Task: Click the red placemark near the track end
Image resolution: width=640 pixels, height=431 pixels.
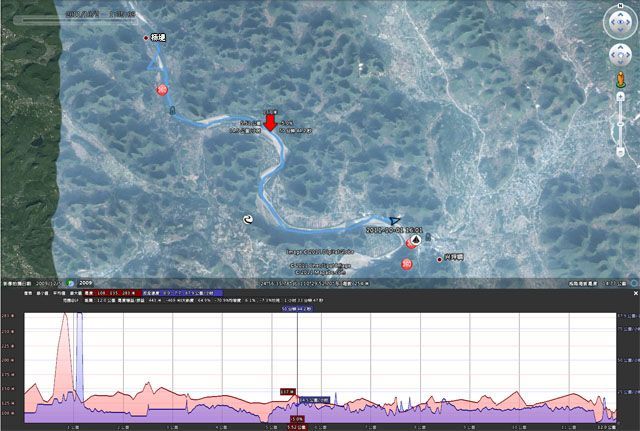Action: [x=406, y=264]
